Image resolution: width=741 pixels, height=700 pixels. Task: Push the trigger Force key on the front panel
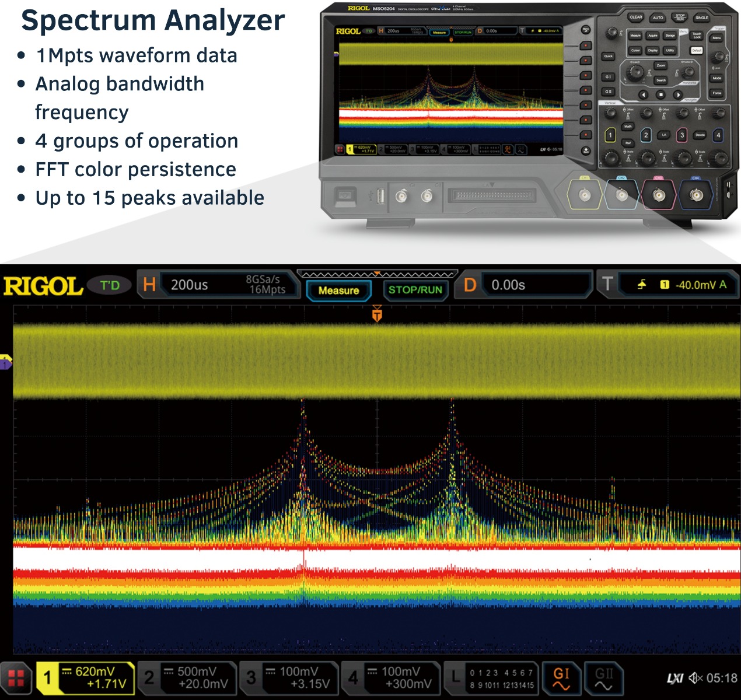tap(717, 93)
